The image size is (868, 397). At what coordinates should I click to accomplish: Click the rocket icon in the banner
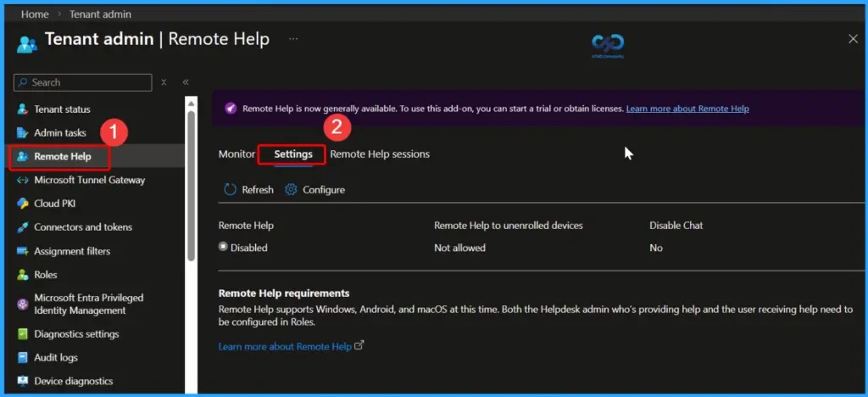tap(231, 109)
